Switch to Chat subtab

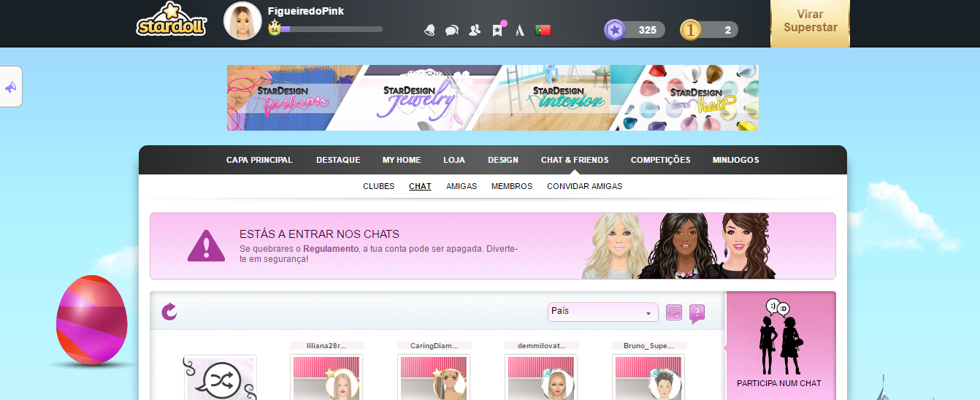[420, 186]
